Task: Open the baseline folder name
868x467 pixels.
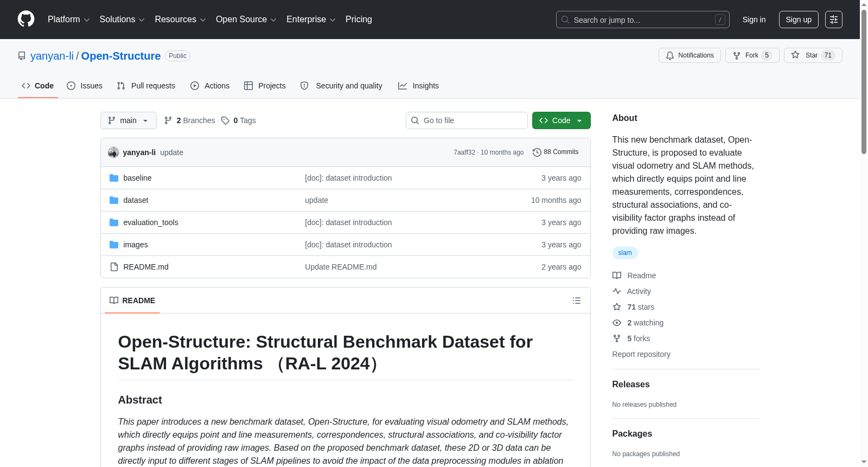Action: [x=137, y=178]
